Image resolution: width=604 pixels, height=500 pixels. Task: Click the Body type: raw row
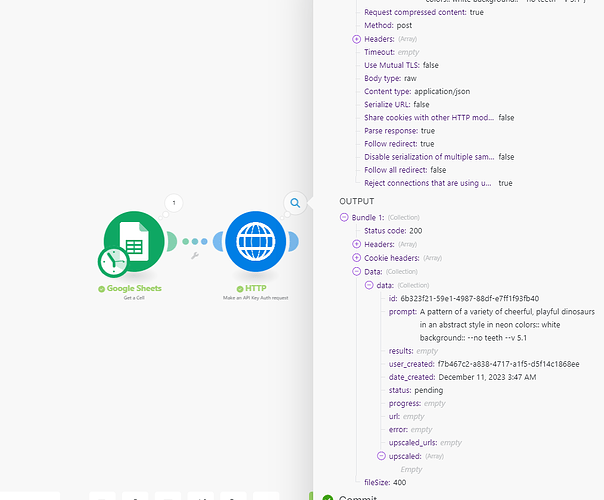[390, 78]
